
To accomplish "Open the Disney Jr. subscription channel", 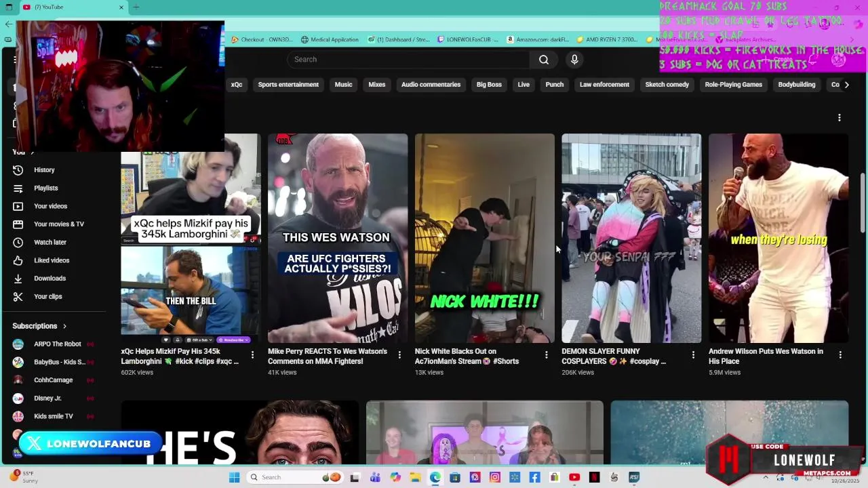I will (x=47, y=399).
